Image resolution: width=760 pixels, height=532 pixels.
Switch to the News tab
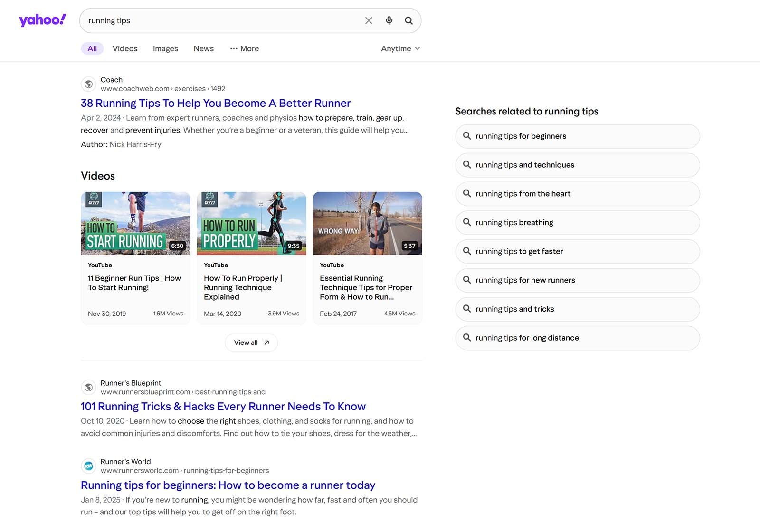point(203,48)
